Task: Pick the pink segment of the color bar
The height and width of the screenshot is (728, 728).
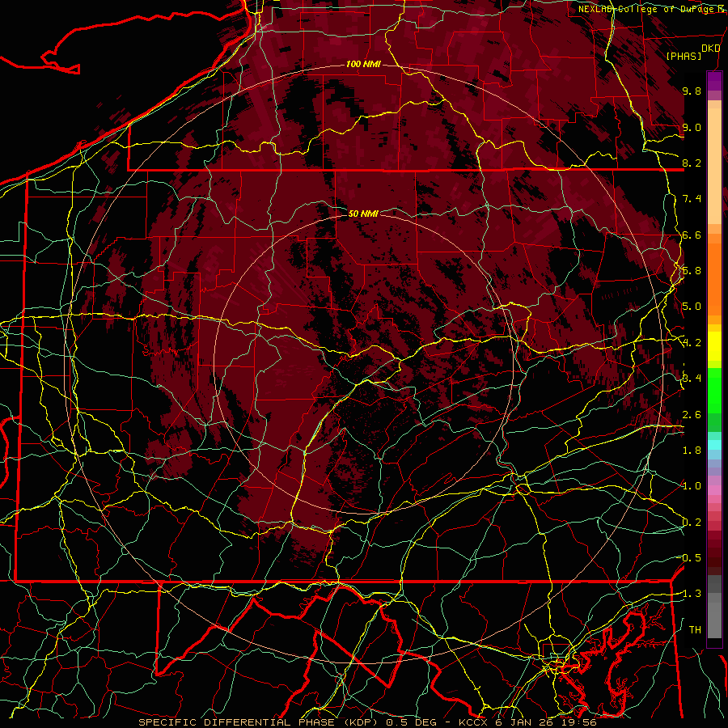Action: (x=714, y=490)
